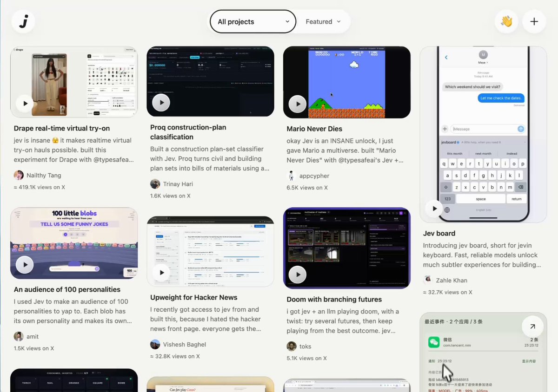Open "Doom with branching futures" title
558x392 pixels.
[334, 299]
